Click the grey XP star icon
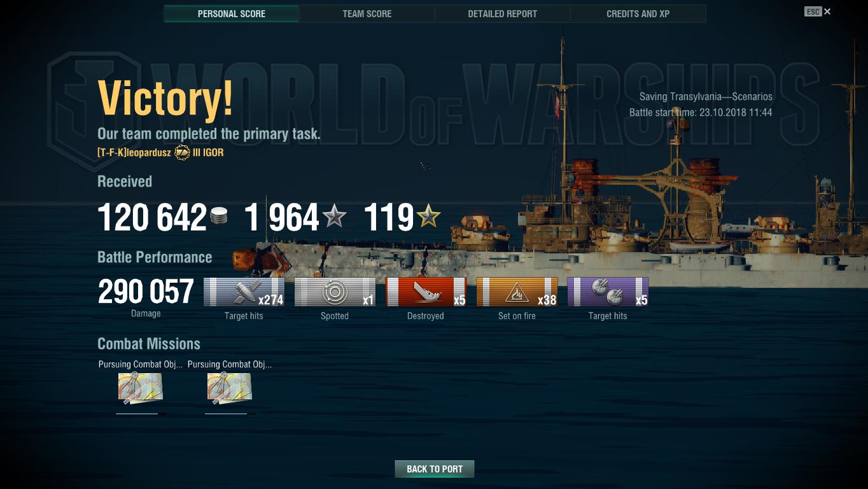The width and height of the screenshot is (868, 489). click(x=334, y=216)
